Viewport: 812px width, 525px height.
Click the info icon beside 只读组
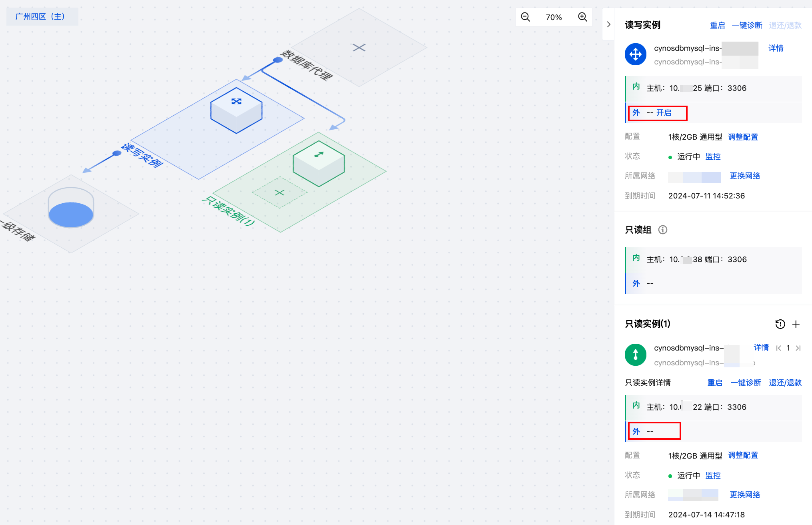click(x=662, y=230)
